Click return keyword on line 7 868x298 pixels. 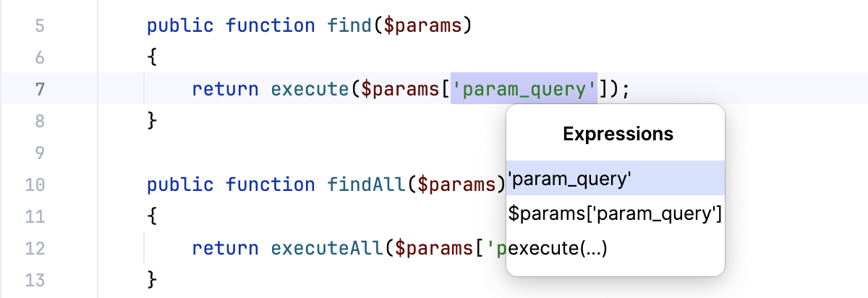click(225, 90)
